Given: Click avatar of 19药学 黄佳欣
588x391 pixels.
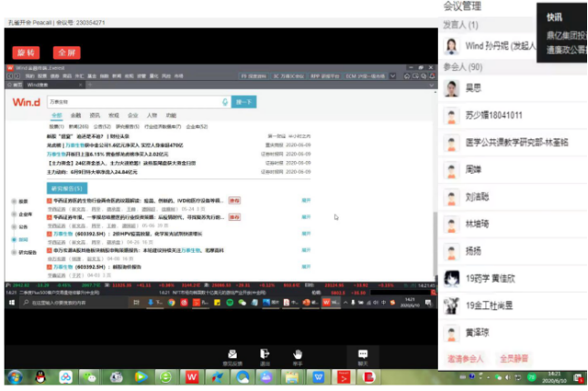Looking at the screenshot, I should tap(451, 279).
